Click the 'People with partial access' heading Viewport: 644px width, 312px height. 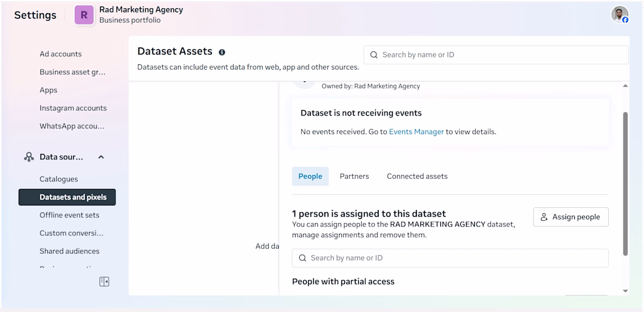343,282
